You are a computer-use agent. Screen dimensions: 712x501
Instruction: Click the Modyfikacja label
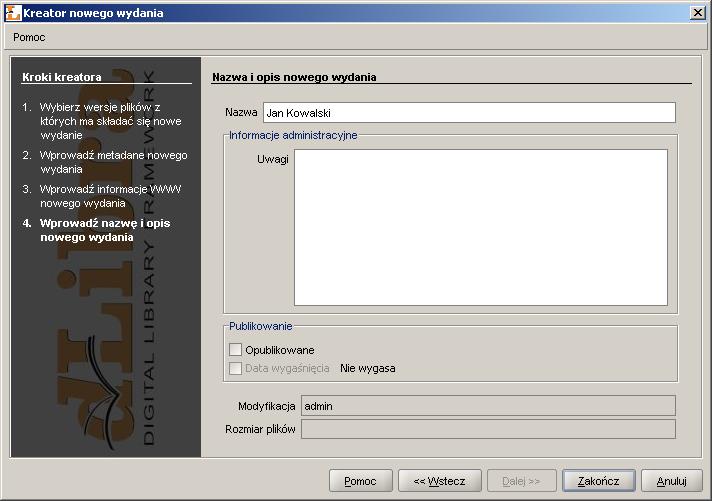pos(267,406)
